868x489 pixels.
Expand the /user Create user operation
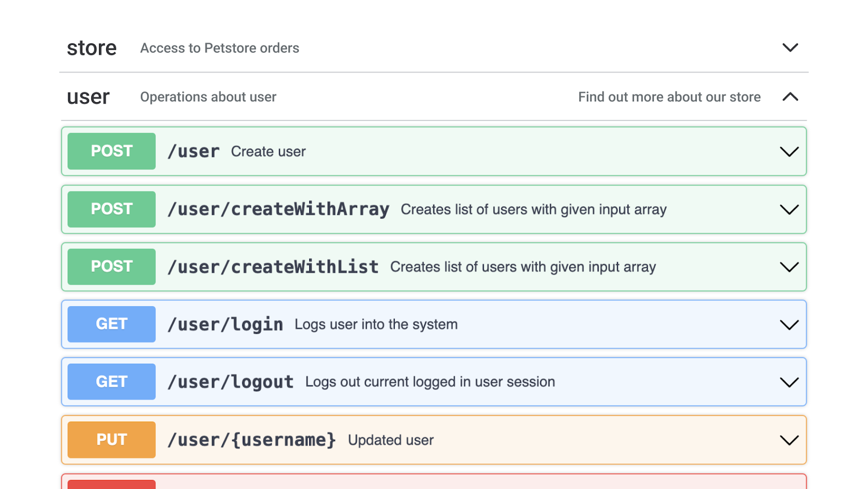(x=789, y=151)
